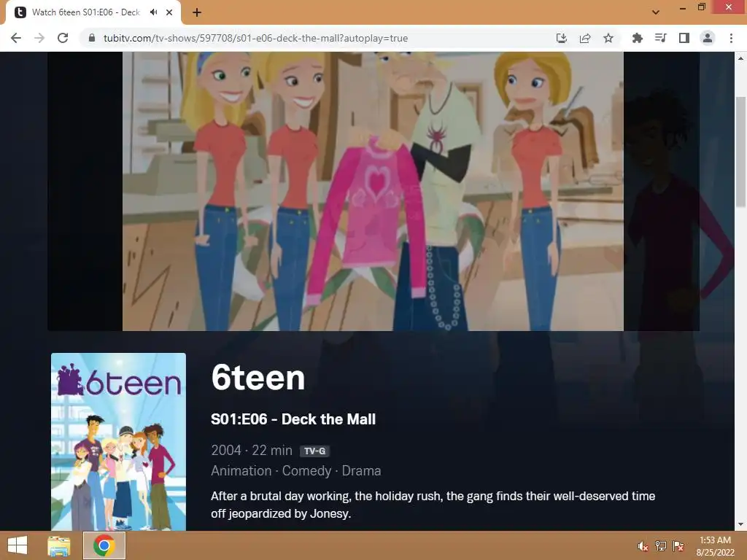Click the install app icon in address bar
Image resolution: width=747 pixels, height=560 pixels.
[x=562, y=38]
